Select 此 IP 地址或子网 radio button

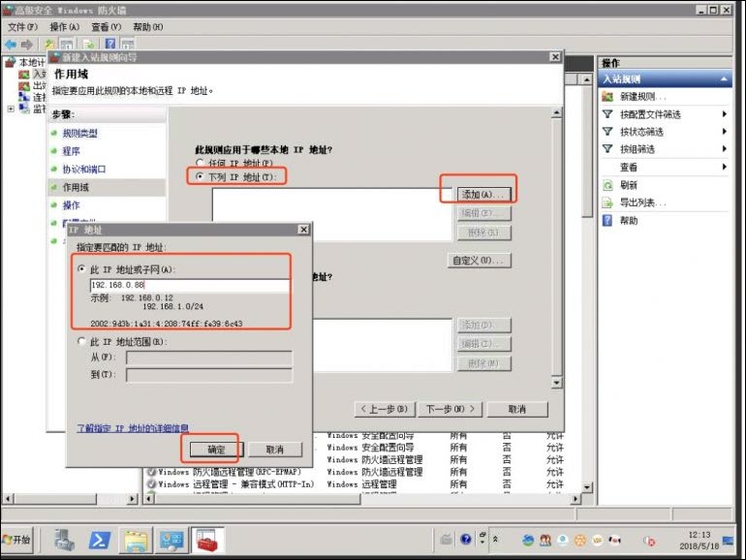click(81, 268)
